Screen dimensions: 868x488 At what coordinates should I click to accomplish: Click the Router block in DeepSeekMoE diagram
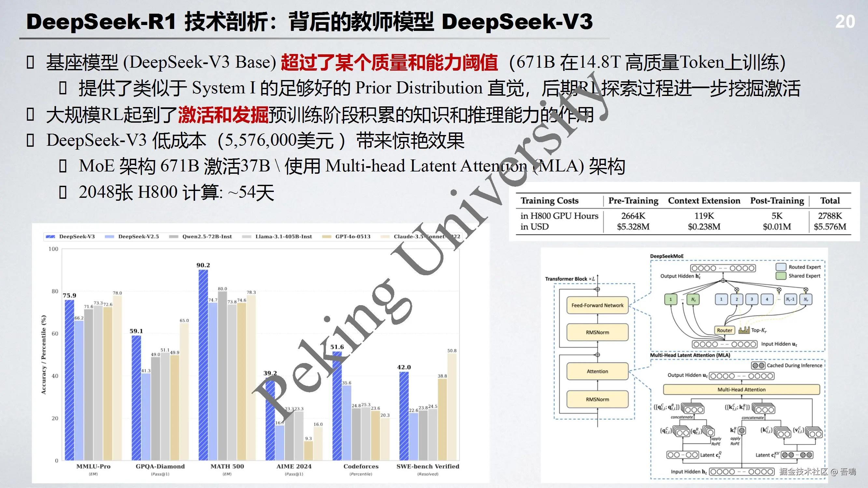pyautogui.click(x=724, y=331)
